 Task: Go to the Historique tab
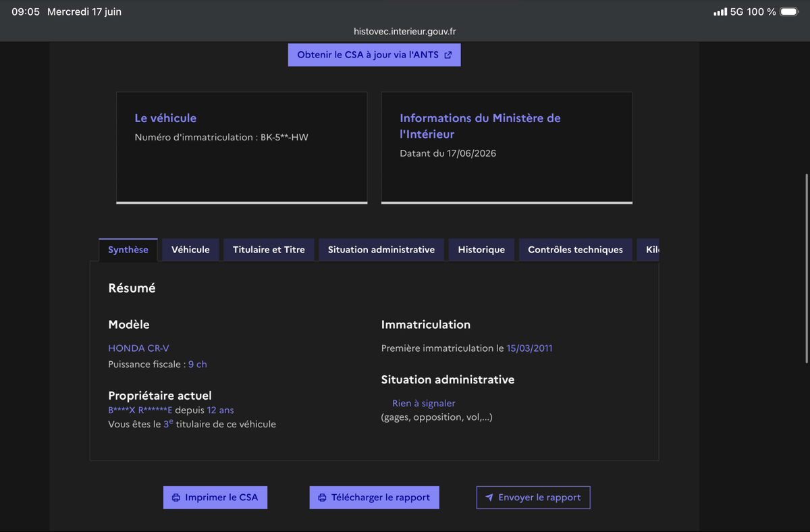coord(481,250)
